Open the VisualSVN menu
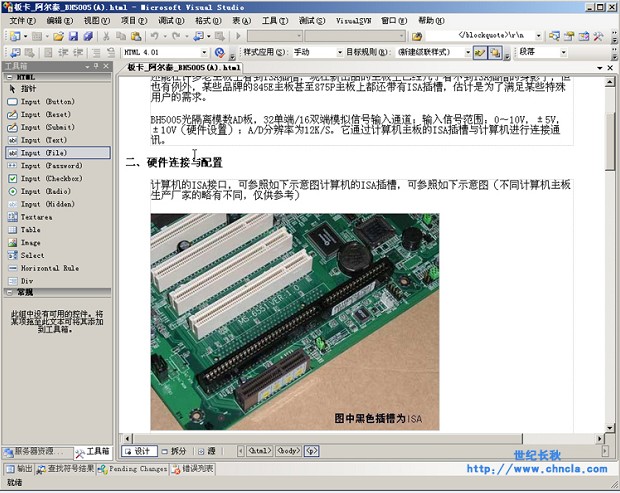 pos(353,21)
